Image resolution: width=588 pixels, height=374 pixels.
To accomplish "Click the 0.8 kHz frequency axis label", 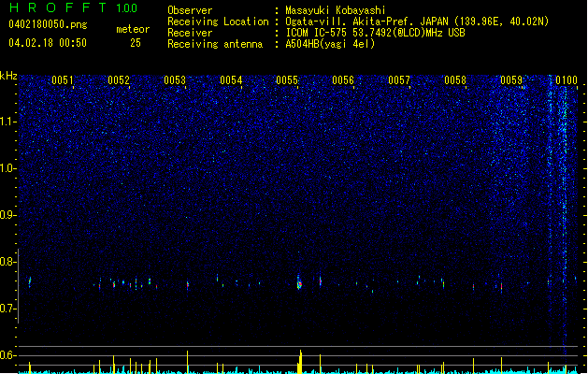I will [x=7, y=262].
